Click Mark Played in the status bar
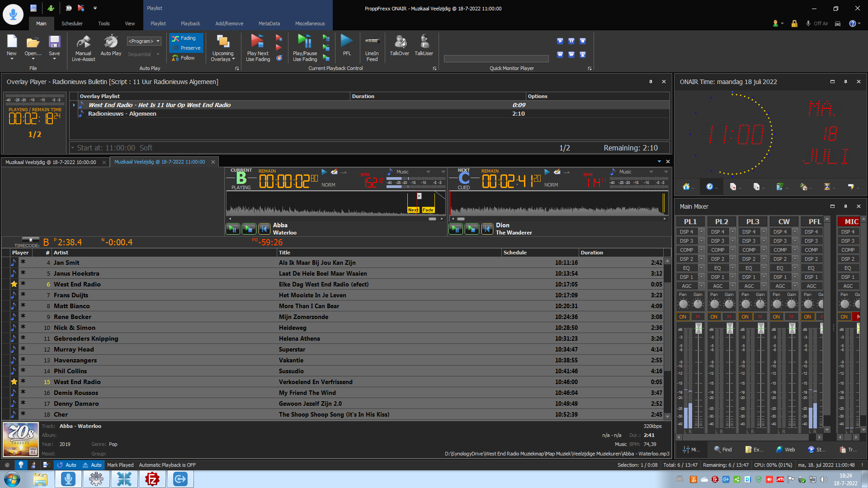The image size is (868, 488). click(120, 465)
